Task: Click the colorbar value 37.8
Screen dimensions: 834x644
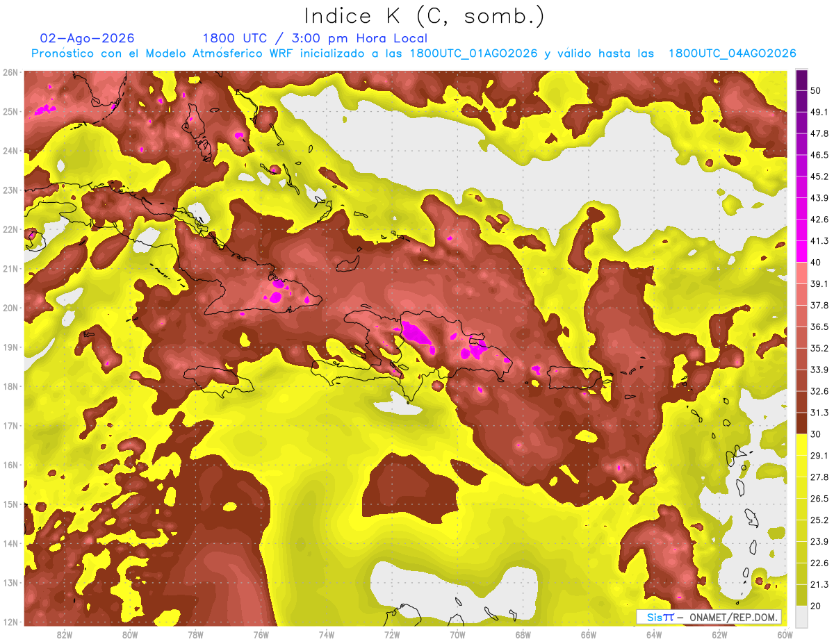Action: tap(820, 305)
